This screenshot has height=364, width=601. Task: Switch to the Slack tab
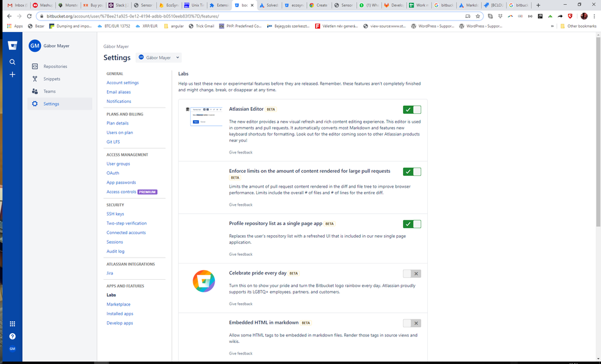click(119, 5)
